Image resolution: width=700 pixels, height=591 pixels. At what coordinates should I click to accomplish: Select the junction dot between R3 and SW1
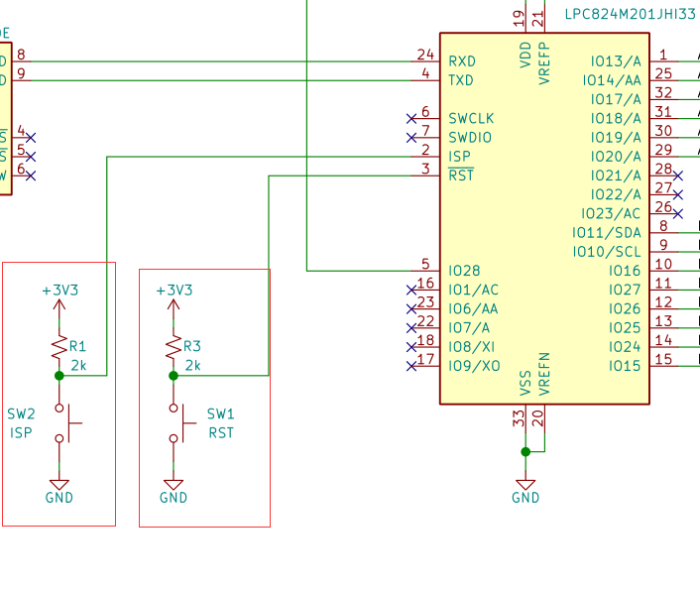tap(174, 376)
